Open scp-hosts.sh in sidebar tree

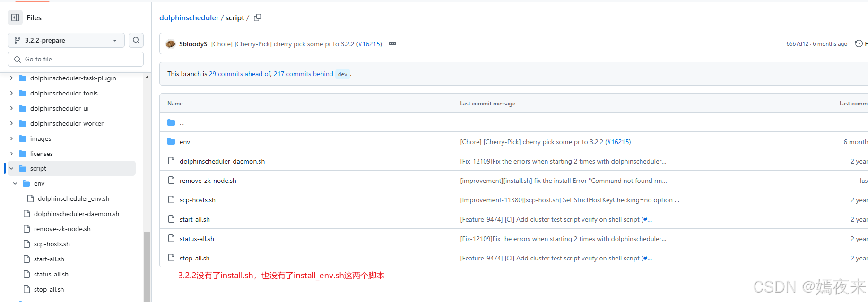click(52, 244)
